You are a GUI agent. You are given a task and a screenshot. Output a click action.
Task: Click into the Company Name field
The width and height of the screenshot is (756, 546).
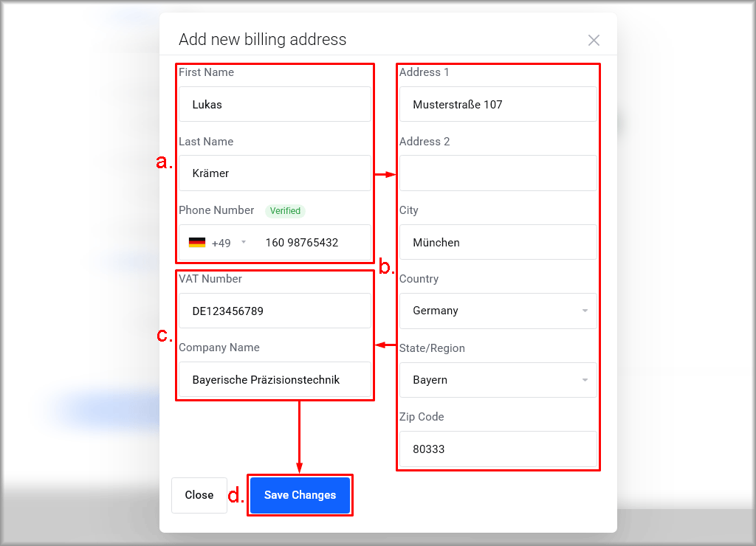(275, 380)
